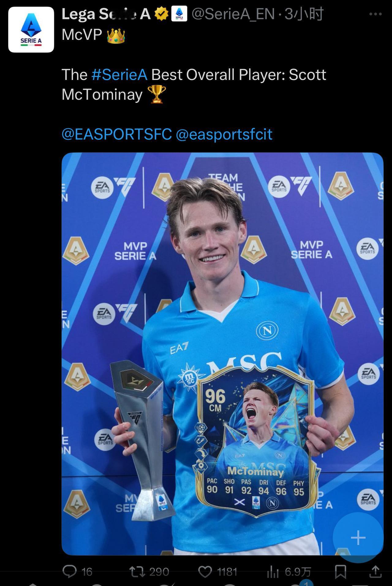Tap the gold verified badge
The width and height of the screenshot is (392, 586).
click(x=161, y=14)
